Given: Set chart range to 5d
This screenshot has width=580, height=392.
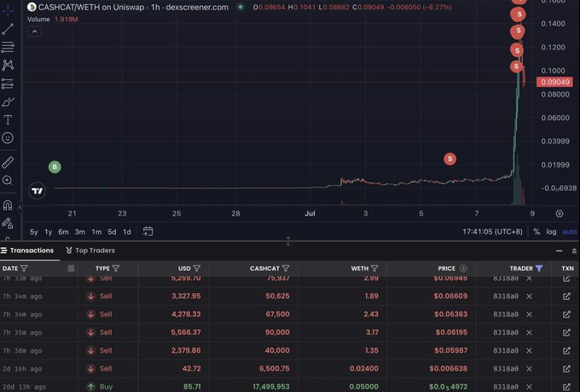Looking at the screenshot, I should 112,232.
